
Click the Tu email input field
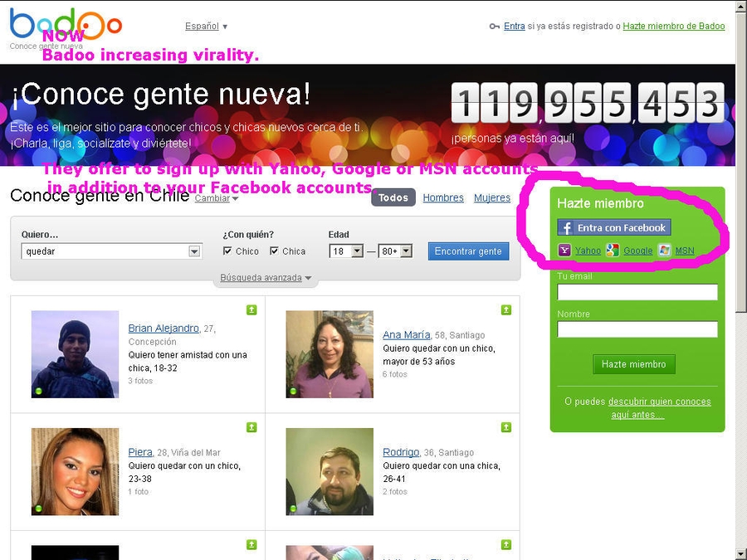(637, 292)
